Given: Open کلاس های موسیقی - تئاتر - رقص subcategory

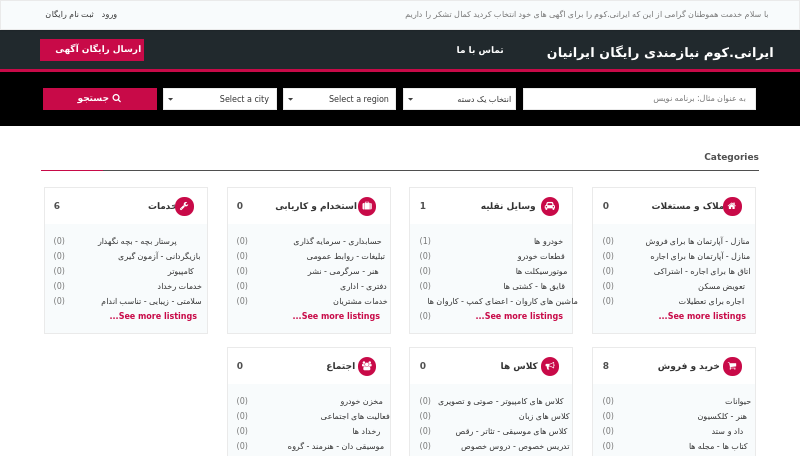Looking at the screenshot, I should point(511,432).
